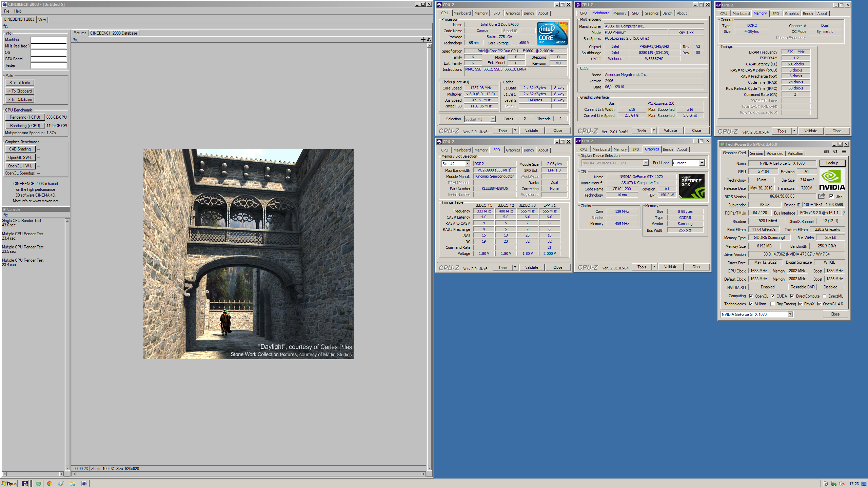Toggle the OpenGL 4.6 checkbox

pyautogui.click(x=819, y=304)
